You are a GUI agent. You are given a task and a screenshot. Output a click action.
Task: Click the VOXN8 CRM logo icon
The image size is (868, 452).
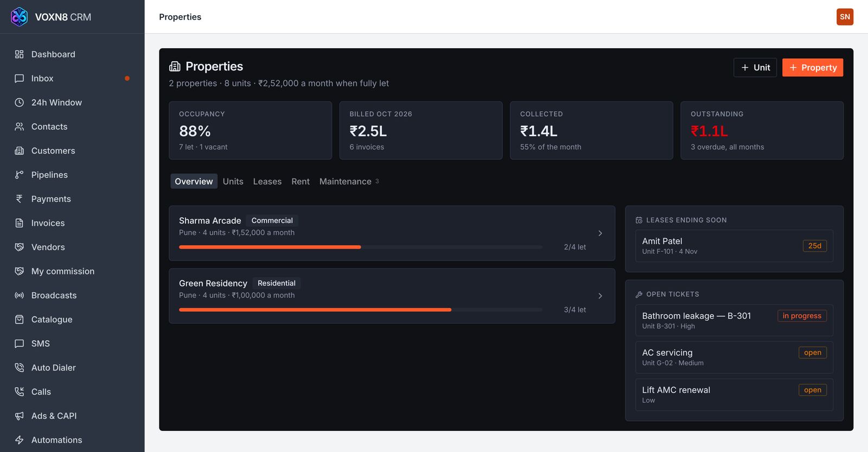(19, 17)
